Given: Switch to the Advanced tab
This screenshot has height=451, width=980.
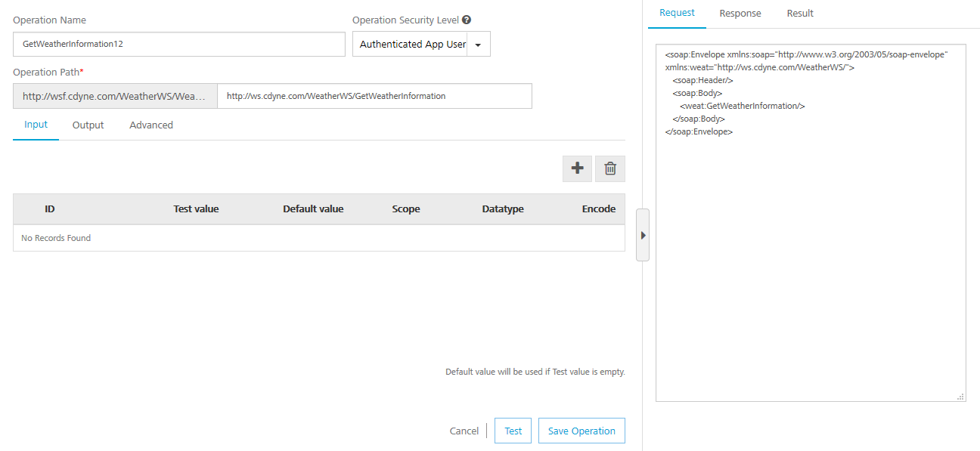Looking at the screenshot, I should tap(151, 125).
